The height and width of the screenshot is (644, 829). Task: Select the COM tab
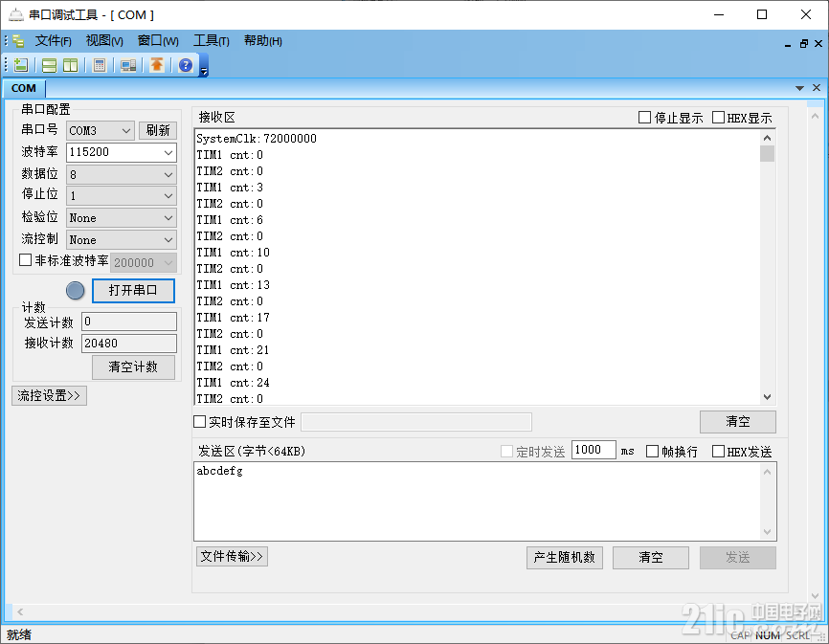(x=24, y=88)
